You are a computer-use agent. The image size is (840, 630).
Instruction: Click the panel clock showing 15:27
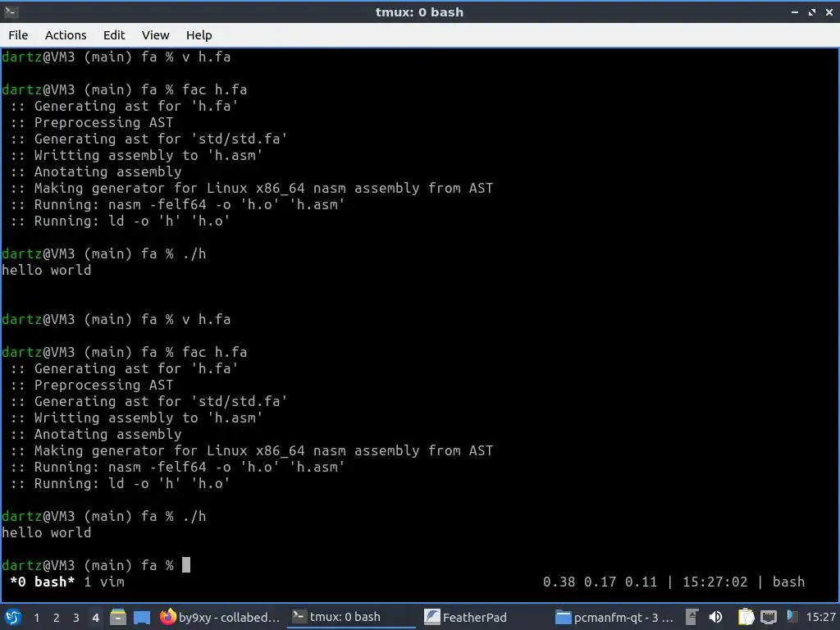[x=820, y=617]
